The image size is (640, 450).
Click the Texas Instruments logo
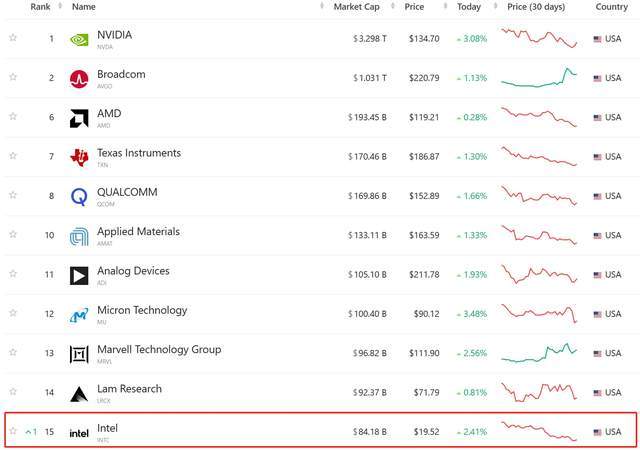[x=79, y=158]
